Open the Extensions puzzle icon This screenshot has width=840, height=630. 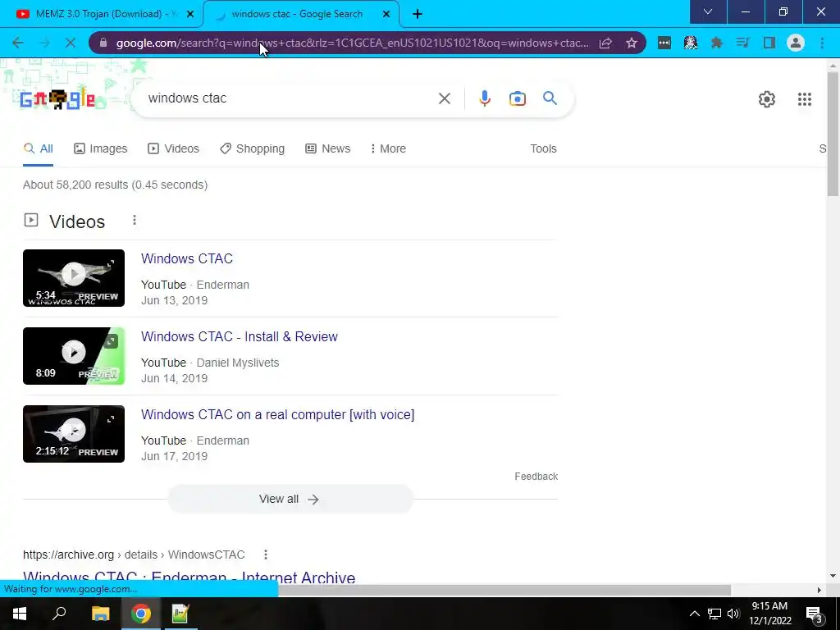pos(716,43)
